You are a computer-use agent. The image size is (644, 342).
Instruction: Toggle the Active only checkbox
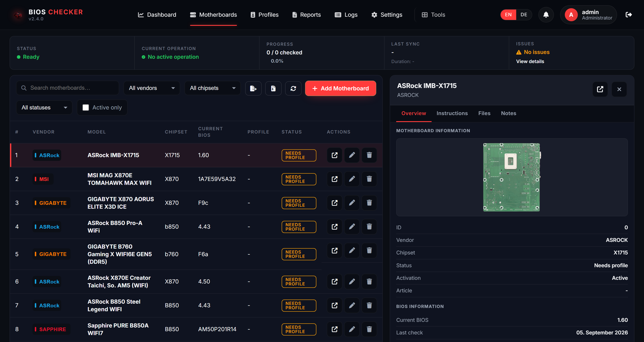pyautogui.click(x=86, y=107)
